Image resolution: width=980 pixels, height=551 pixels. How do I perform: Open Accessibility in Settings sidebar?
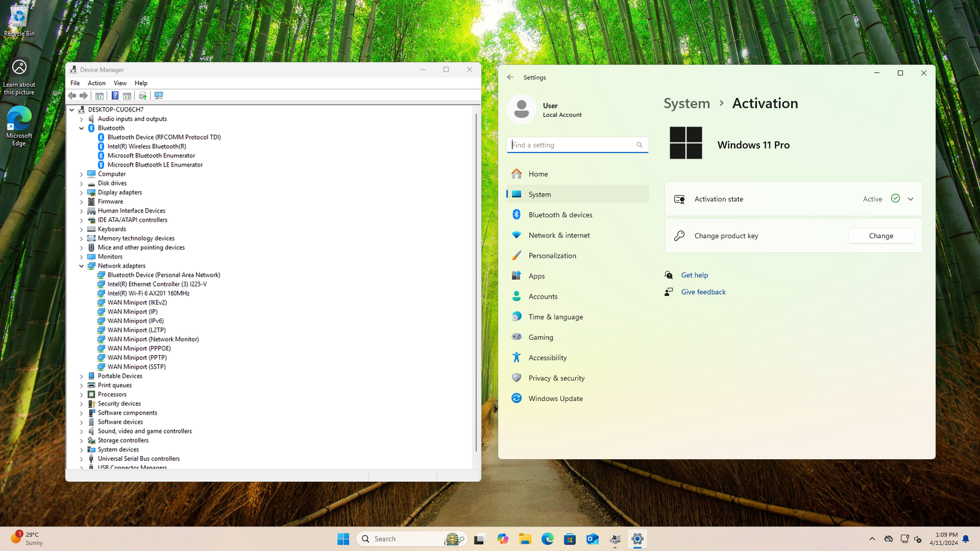[x=578, y=358]
